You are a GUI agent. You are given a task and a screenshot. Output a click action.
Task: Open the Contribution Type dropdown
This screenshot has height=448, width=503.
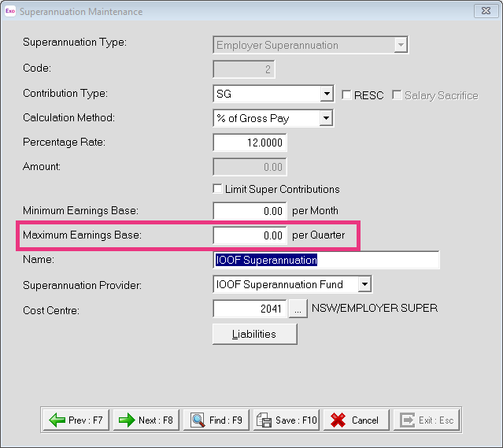pos(327,94)
